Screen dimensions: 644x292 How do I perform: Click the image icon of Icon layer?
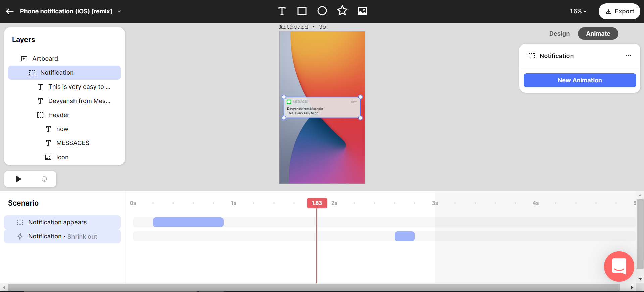click(x=48, y=157)
